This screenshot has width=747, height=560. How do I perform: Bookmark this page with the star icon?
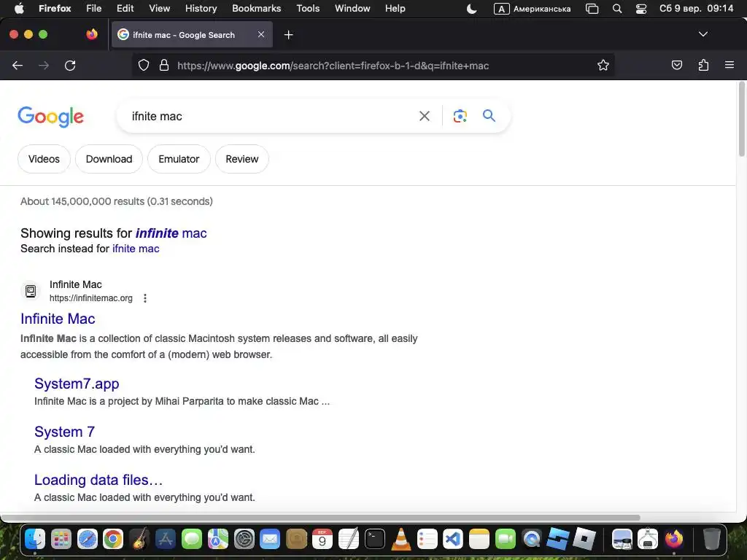603,65
